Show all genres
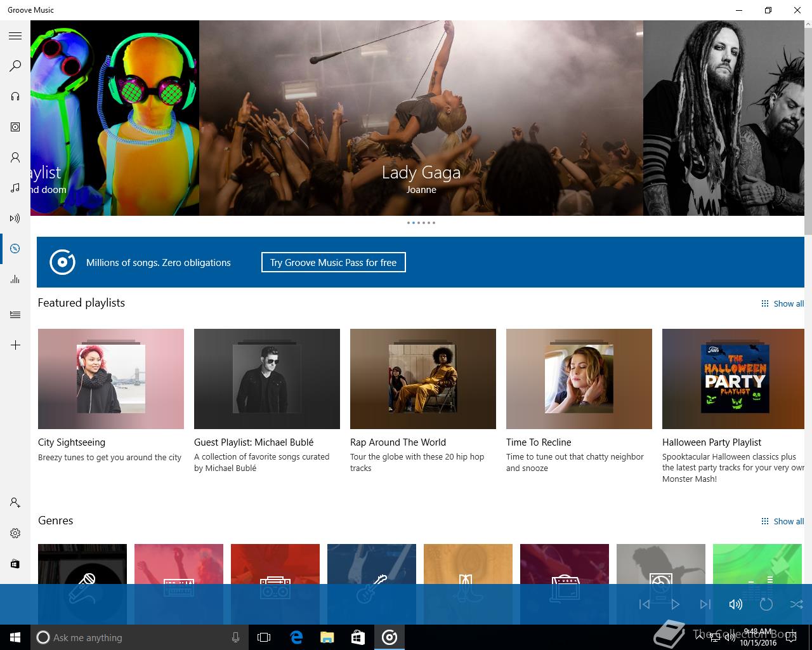Screen dimensions: 812x650 (x=783, y=521)
